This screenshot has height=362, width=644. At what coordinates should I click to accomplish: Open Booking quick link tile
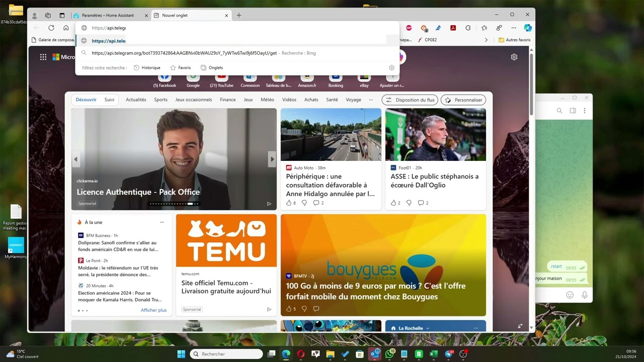(x=336, y=80)
